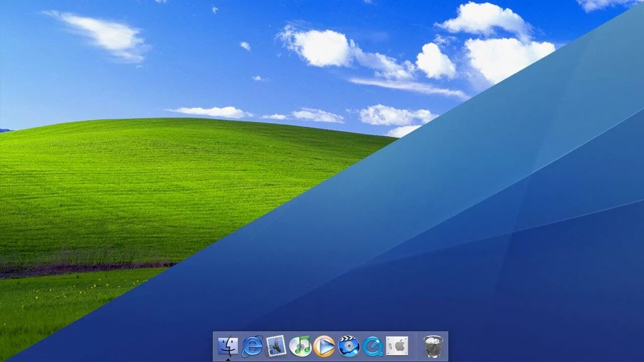
Task: Open the Mail stamp icon
Action: (276, 346)
